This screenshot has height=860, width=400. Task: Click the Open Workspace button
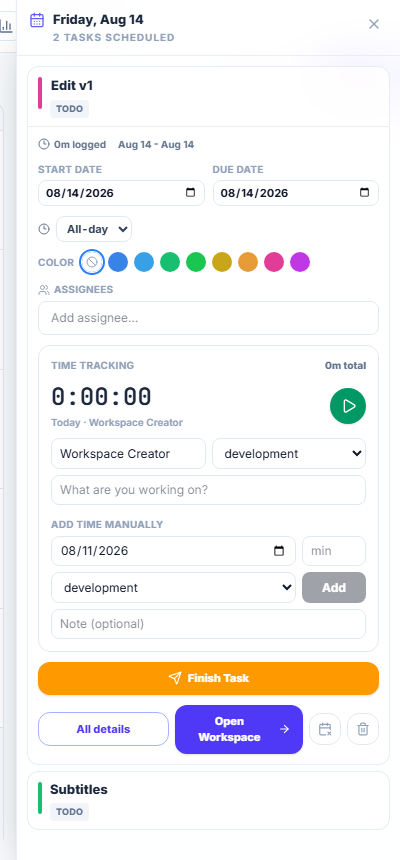pyautogui.click(x=239, y=729)
